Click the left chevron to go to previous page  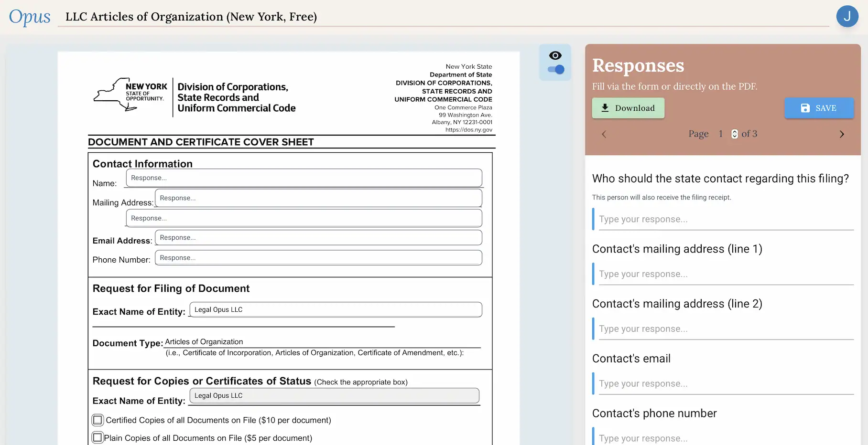[x=604, y=134]
